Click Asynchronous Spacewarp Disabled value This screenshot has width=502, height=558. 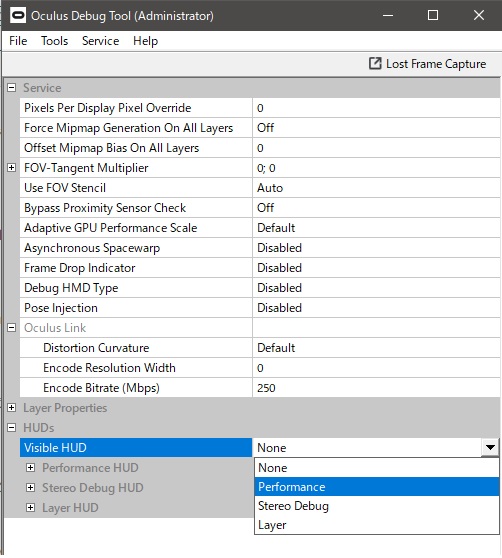(x=376, y=248)
